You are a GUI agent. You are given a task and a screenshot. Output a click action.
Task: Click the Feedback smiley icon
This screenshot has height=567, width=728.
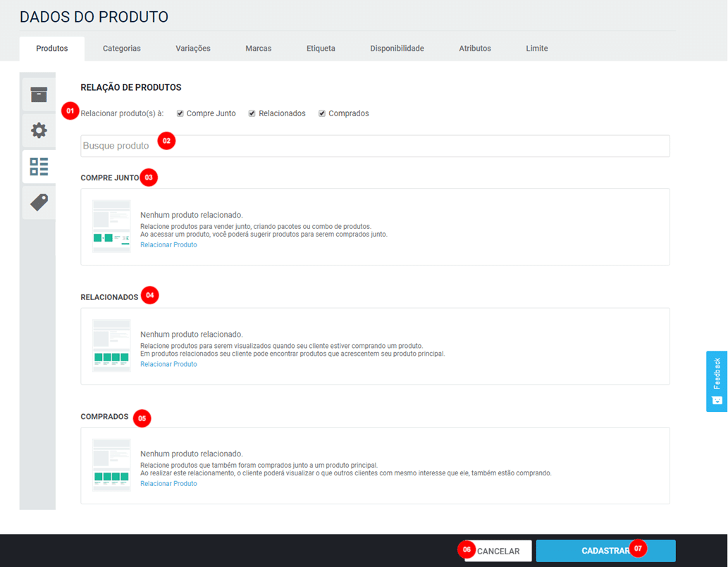click(717, 401)
